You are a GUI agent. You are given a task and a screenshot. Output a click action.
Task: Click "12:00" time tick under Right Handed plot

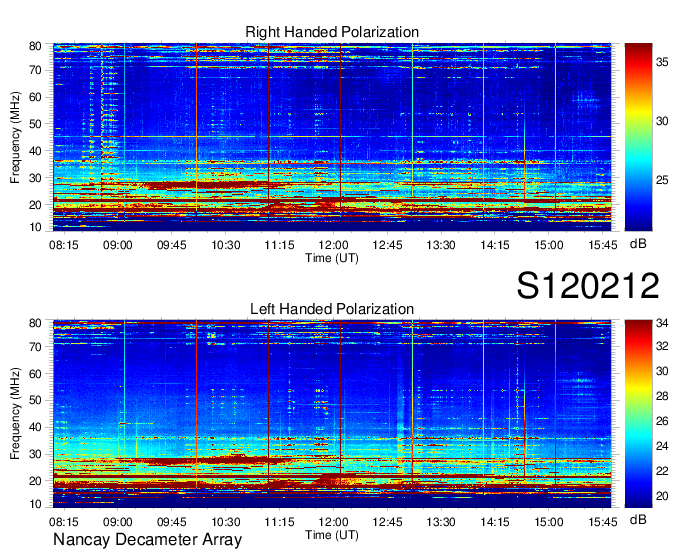pos(333,245)
